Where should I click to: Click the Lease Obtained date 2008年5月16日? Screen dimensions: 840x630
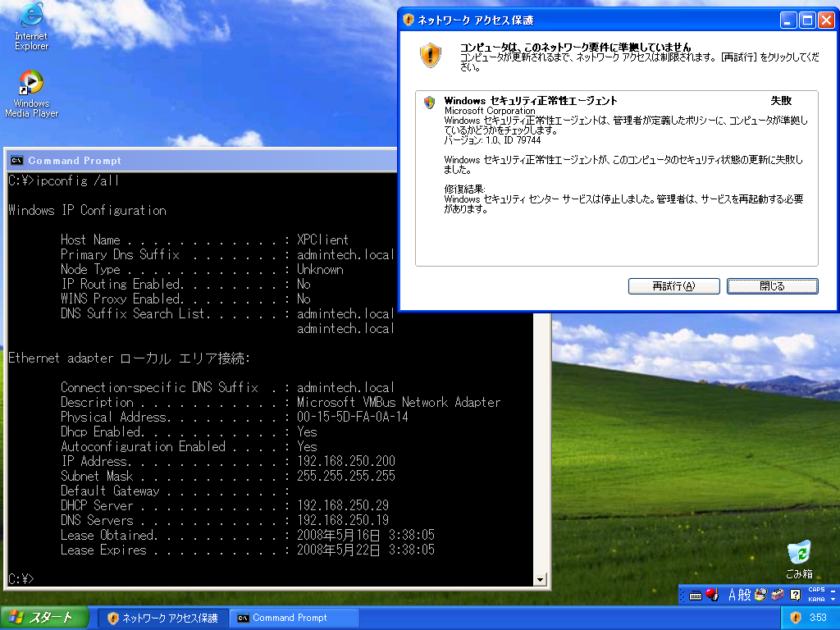[x=339, y=535]
